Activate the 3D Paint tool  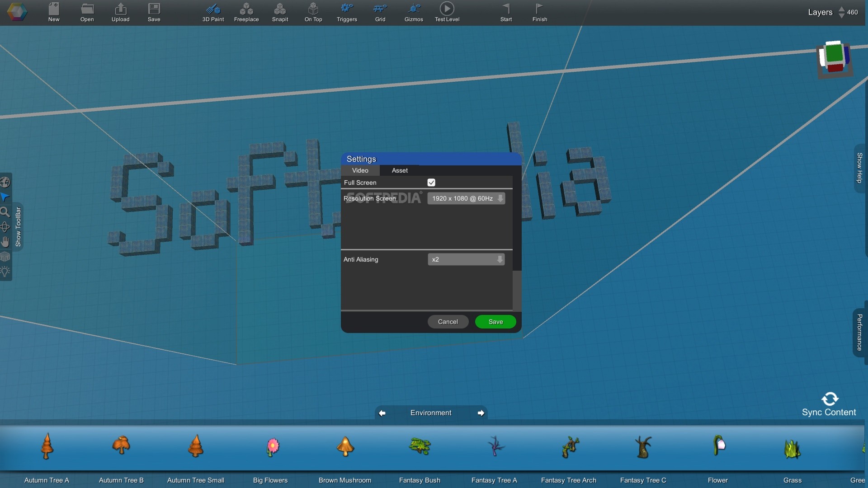pos(213,12)
